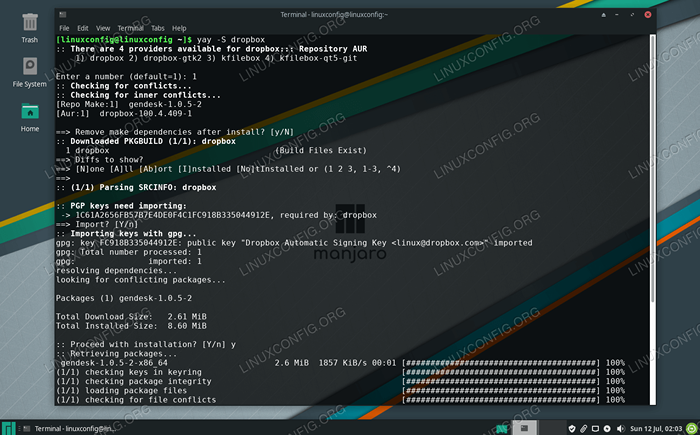Image resolution: width=700 pixels, height=435 pixels.
Task: Open the Home folder desktop icon
Action: [29, 117]
